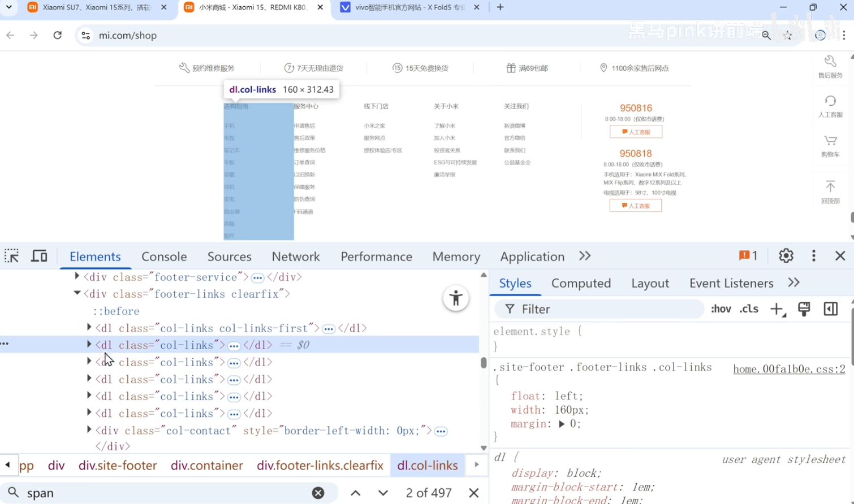Click the 回顶部 back-to-top icon
Screen dimensions: 854x504
click(830, 192)
